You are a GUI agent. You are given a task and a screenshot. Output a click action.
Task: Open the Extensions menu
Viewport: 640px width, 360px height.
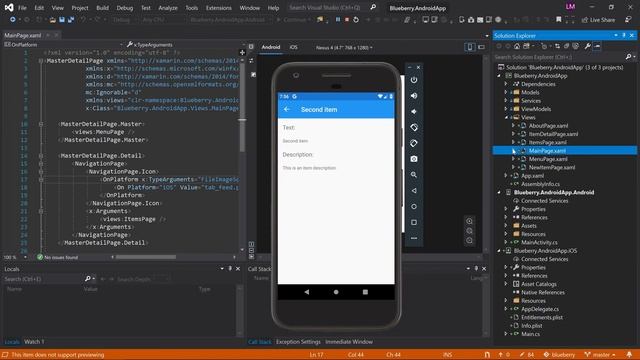[218, 8]
